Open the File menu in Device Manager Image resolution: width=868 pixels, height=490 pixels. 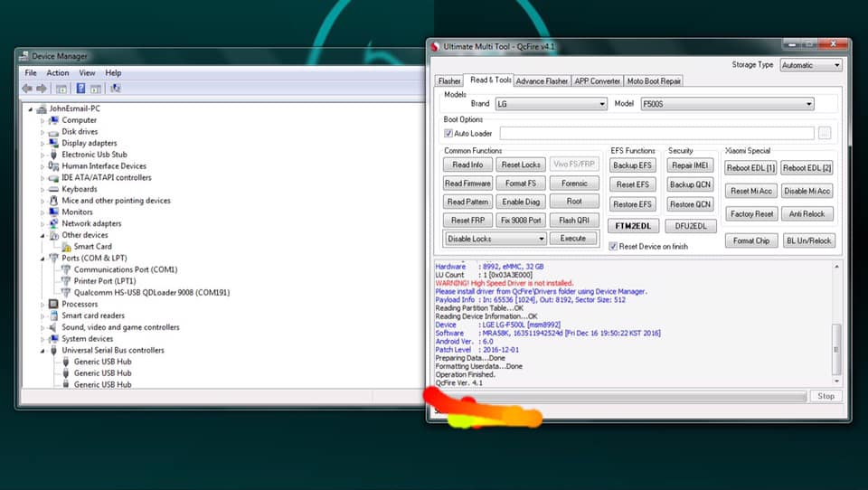coord(31,73)
